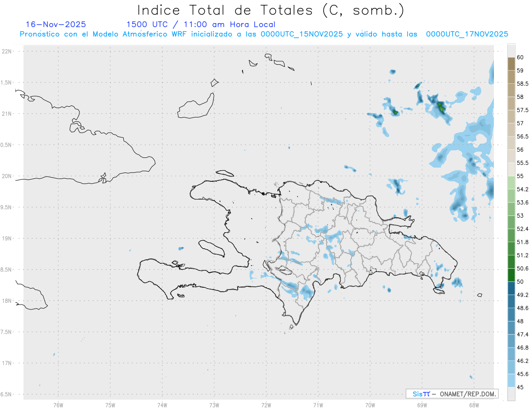The height and width of the screenshot is (411, 532).
Task: Click the colorbar label "60"
Action: click(520, 57)
